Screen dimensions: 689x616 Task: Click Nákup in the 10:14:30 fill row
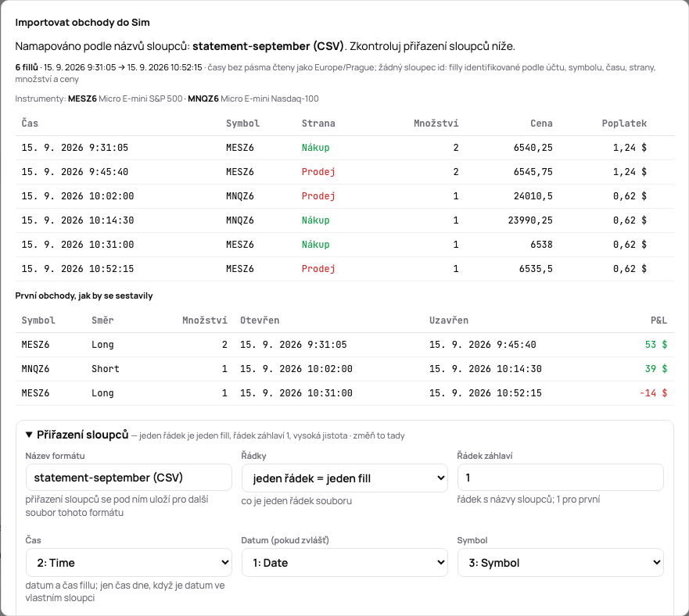pyautogui.click(x=315, y=220)
